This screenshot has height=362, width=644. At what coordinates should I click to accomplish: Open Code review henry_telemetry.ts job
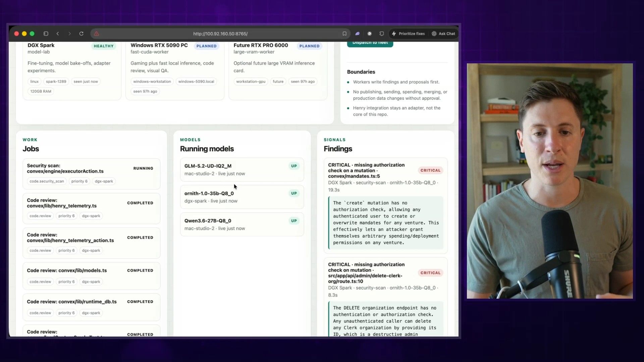click(x=92, y=208)
